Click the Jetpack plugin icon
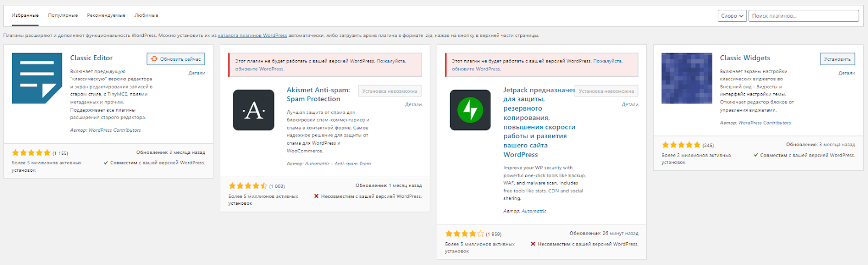The image size is (868, 265). (x=470, y=110)
